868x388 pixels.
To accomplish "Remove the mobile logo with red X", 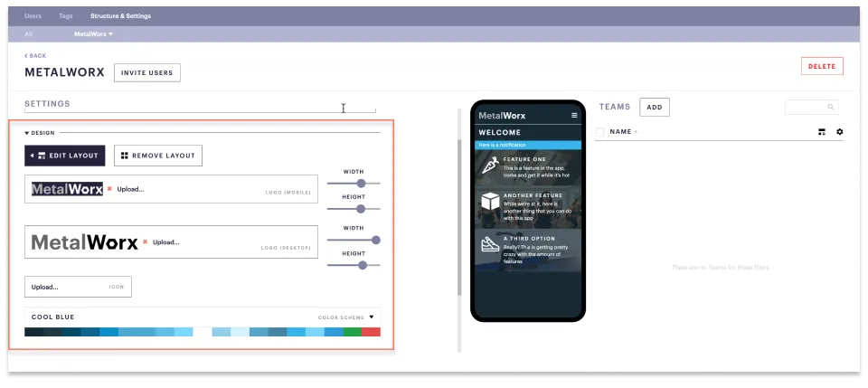I will 109,189.
